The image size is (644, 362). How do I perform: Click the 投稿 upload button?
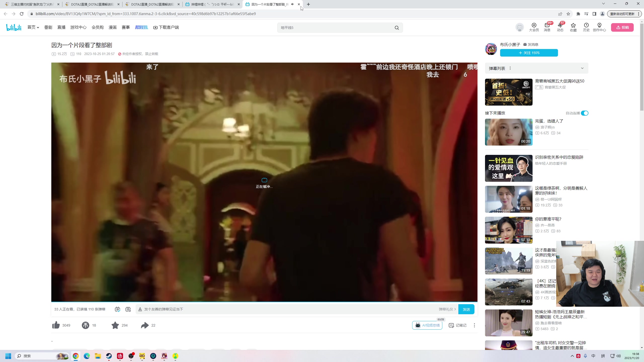622,27
